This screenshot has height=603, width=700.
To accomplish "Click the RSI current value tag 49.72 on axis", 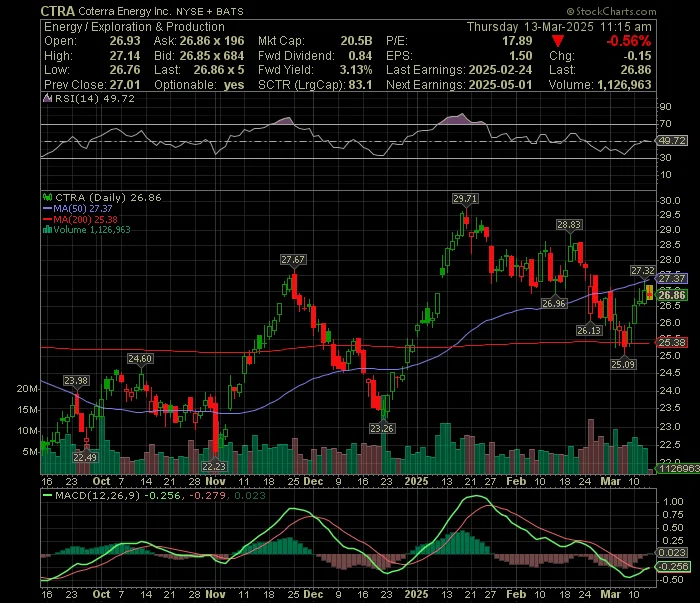I will [x=672, y=141].
